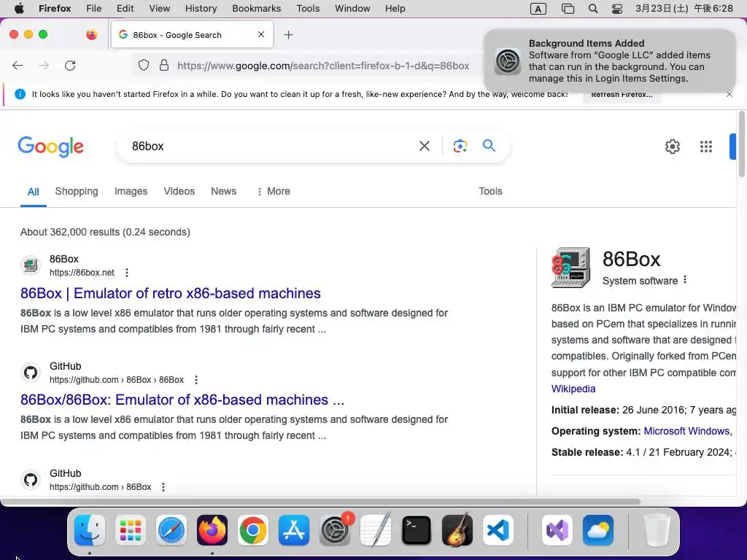
Task: Open the History menu
Action: click(201, 9)
